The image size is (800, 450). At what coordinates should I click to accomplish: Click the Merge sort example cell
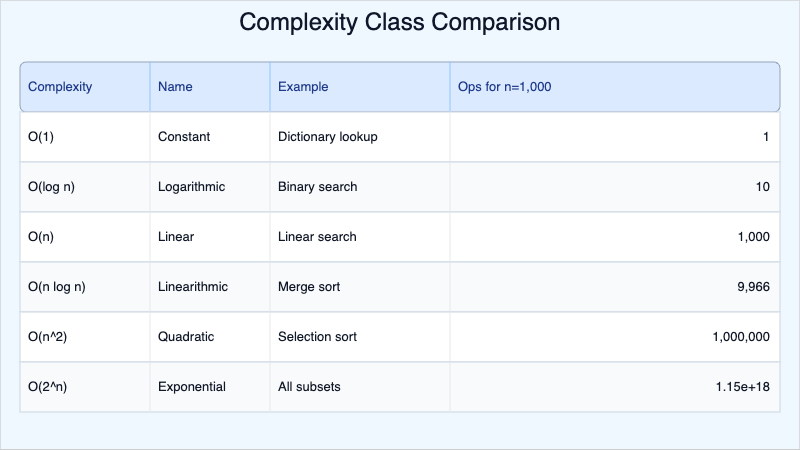pos(309,287)
